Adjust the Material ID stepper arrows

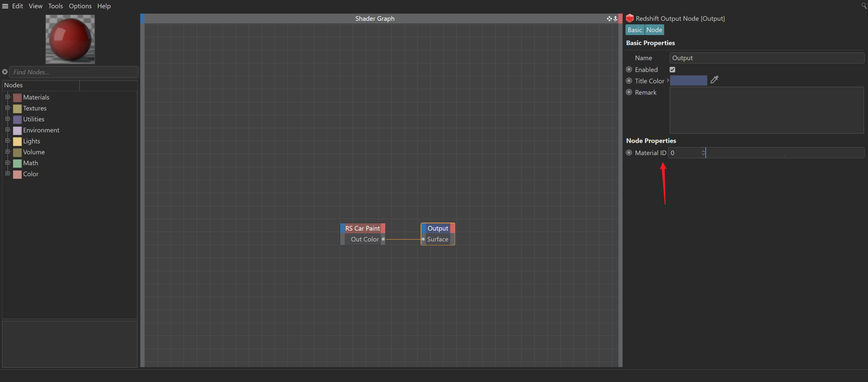pos(703,153)
